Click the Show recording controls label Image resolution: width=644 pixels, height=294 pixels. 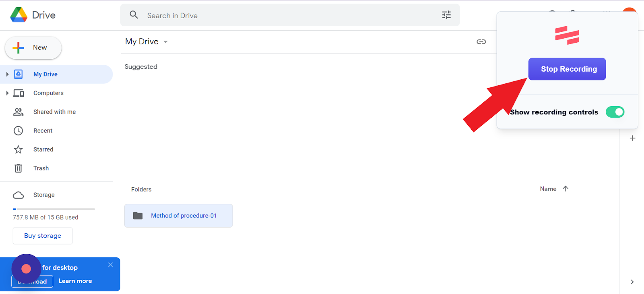tap(554, 112)
